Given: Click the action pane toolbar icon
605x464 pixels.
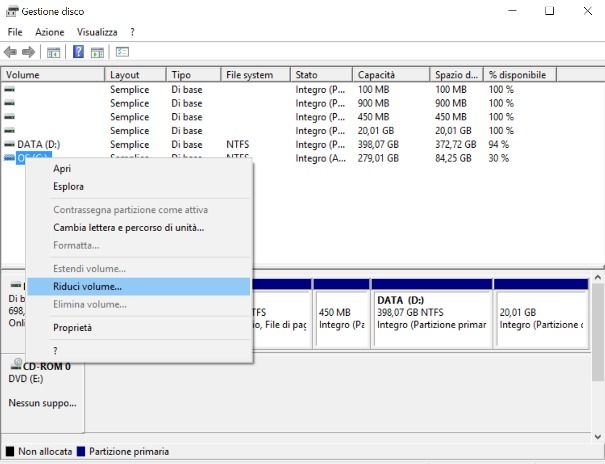Looking at the screenshot, I should pos(97,52).
